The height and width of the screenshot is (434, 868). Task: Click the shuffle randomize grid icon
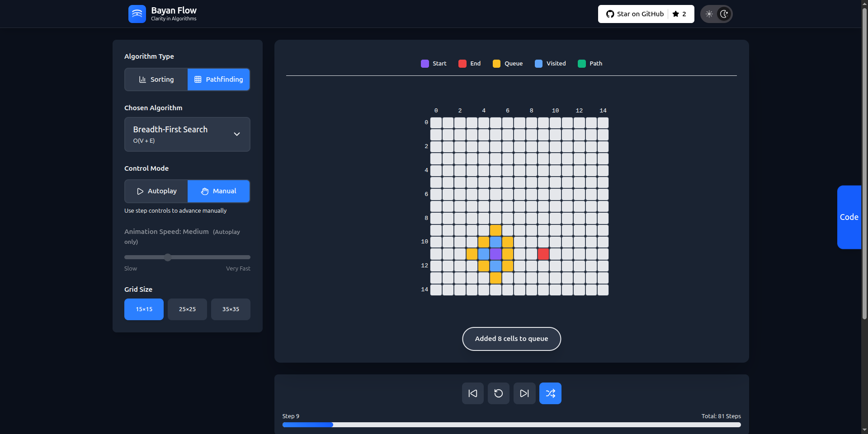(x=550, y=393)
